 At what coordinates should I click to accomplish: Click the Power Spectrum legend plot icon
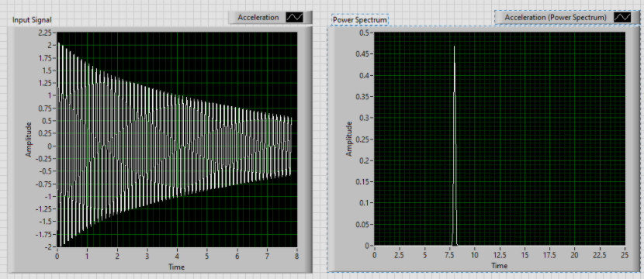point(622,18)
